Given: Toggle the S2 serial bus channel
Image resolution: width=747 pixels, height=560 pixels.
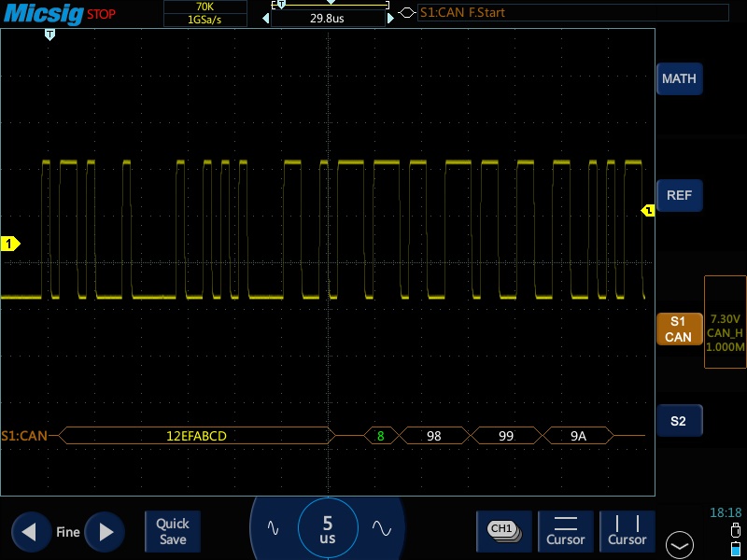Looking at the screenshot, I should click(678, 421).
